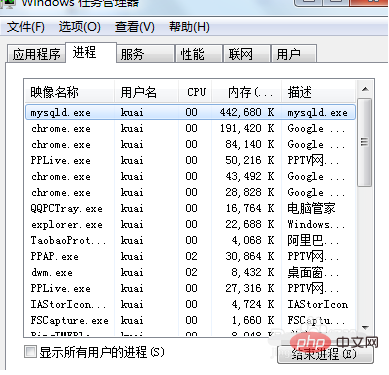The image size is (389, 375).
Task: Select chrome.exe using 84,140 K
Action: tap(190, 144)
